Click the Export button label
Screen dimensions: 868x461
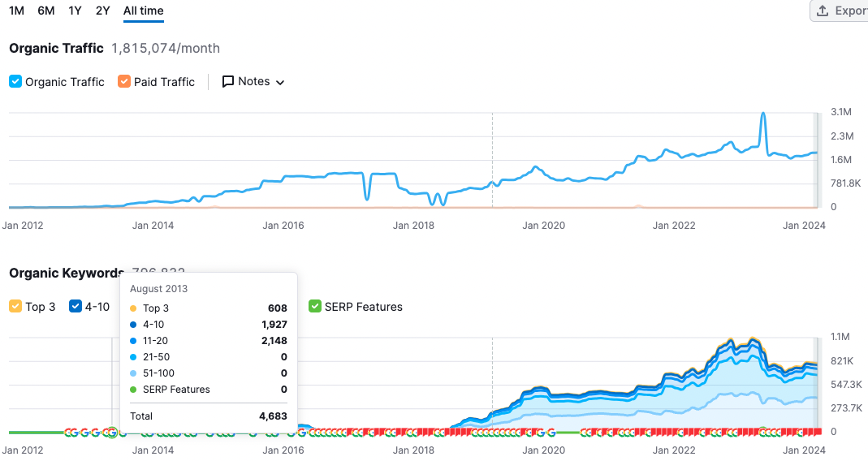coord(851,11)
